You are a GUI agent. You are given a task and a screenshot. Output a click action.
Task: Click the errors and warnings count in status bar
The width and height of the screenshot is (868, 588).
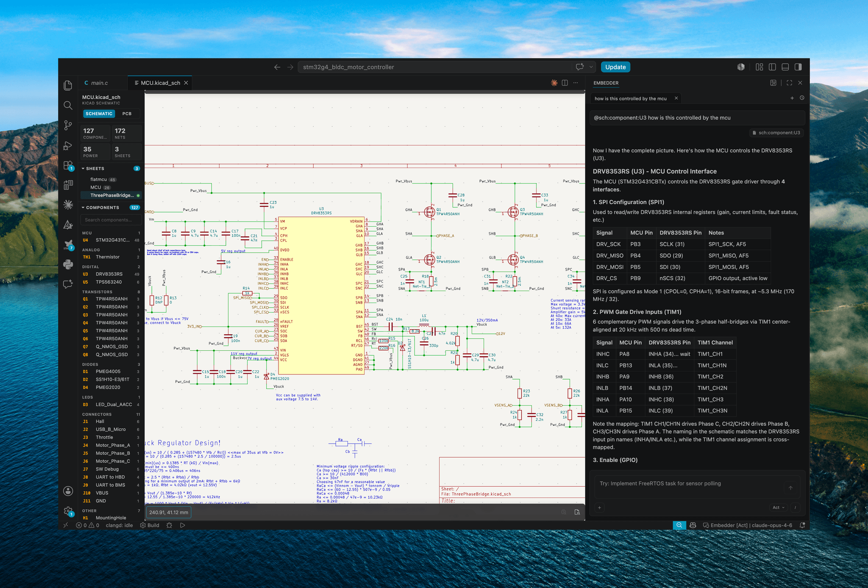point(88,525)
